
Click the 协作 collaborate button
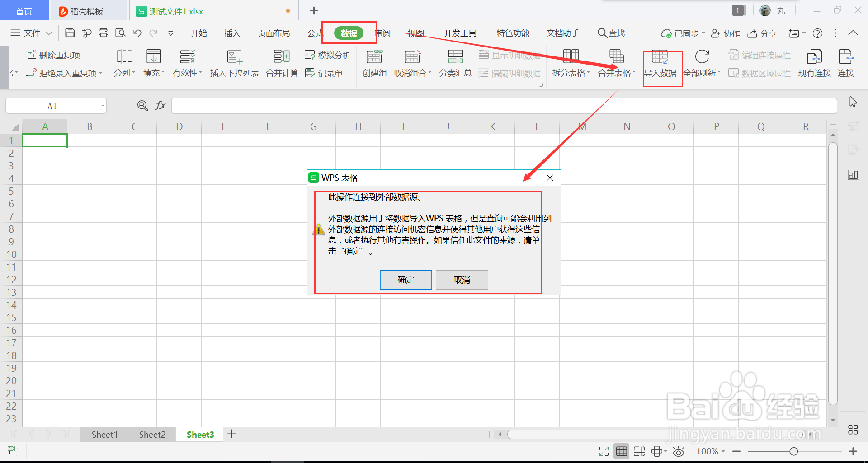click(725, 33)
